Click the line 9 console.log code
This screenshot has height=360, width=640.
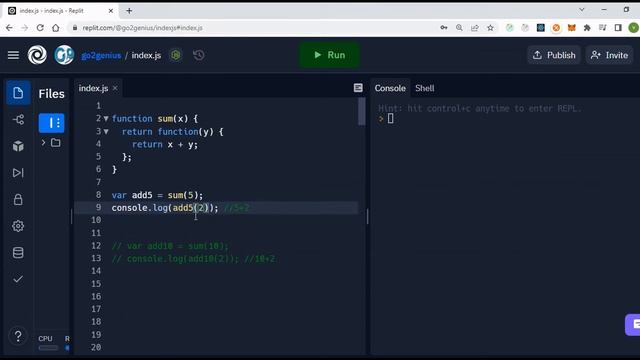point(165,208)
